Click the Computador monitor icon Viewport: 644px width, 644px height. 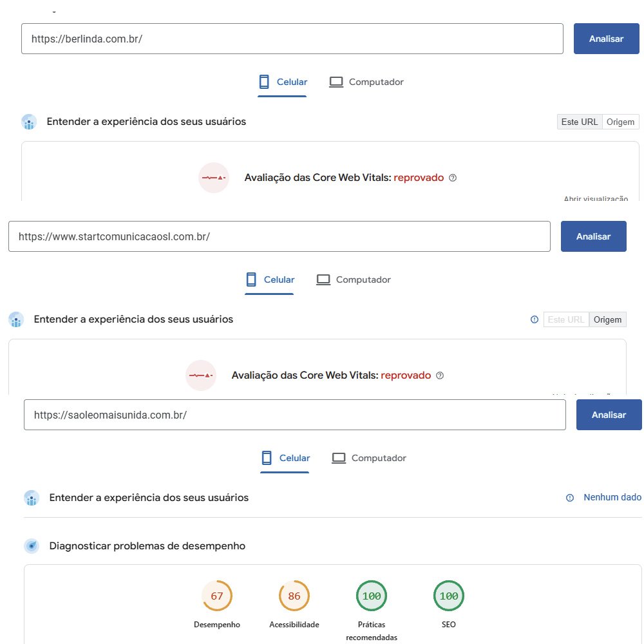coord(336,82)
